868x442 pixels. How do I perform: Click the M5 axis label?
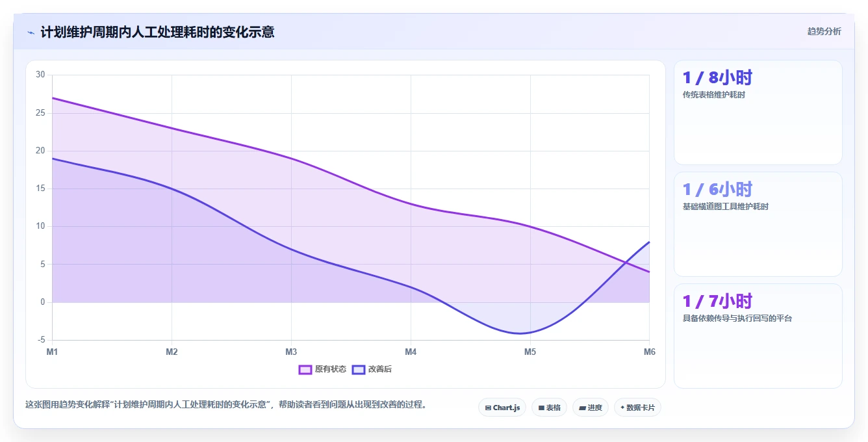530,352
